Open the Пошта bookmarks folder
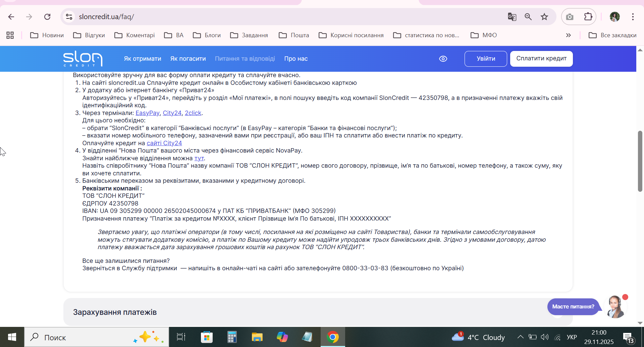Image resolution: width=644 pixels, height=347 pixels. pyautogui.click(x=294, y=35)
